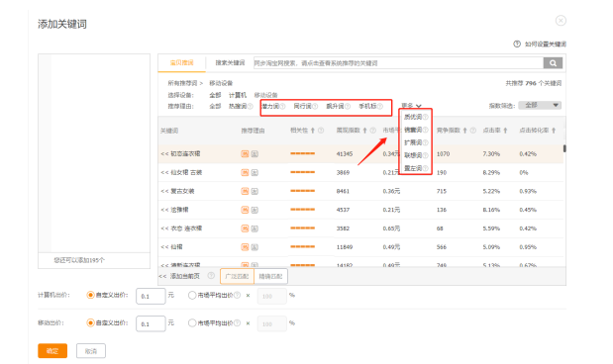Viewport: 613px width, 364px height.
Task: Click help icon beside 质优词 in dropdown
Action: (426, 117)
